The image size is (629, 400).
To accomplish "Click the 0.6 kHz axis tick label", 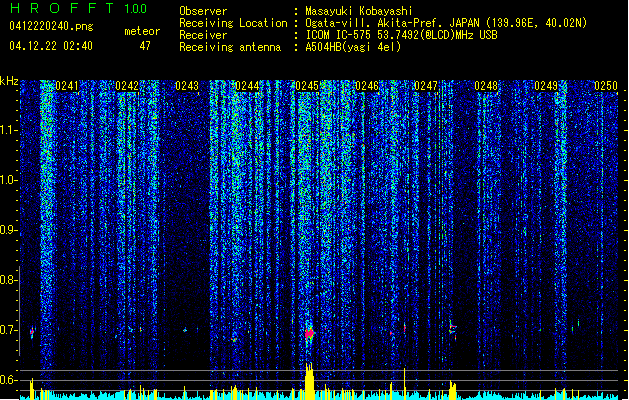I will pos(8,380).
